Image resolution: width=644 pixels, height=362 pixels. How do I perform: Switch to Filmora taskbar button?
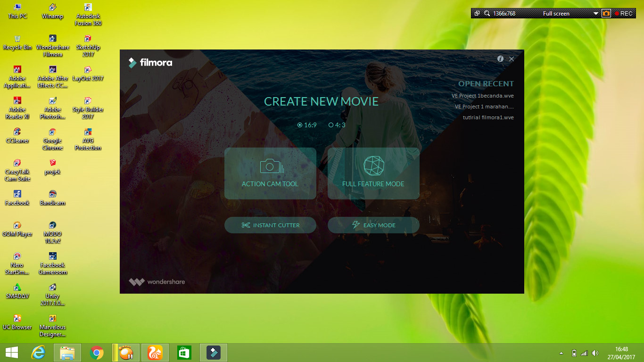pyautogui.click(x=214, y=353)
